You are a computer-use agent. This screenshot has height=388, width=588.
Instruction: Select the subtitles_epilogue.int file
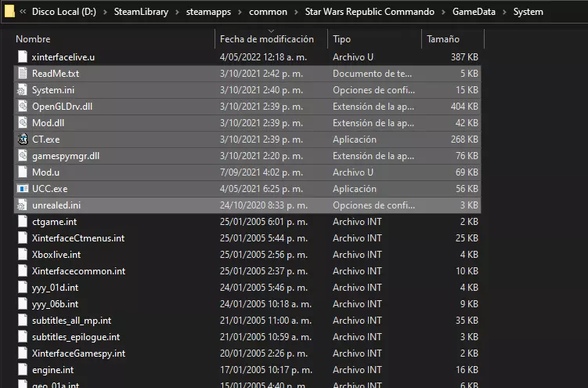[76, 337]
